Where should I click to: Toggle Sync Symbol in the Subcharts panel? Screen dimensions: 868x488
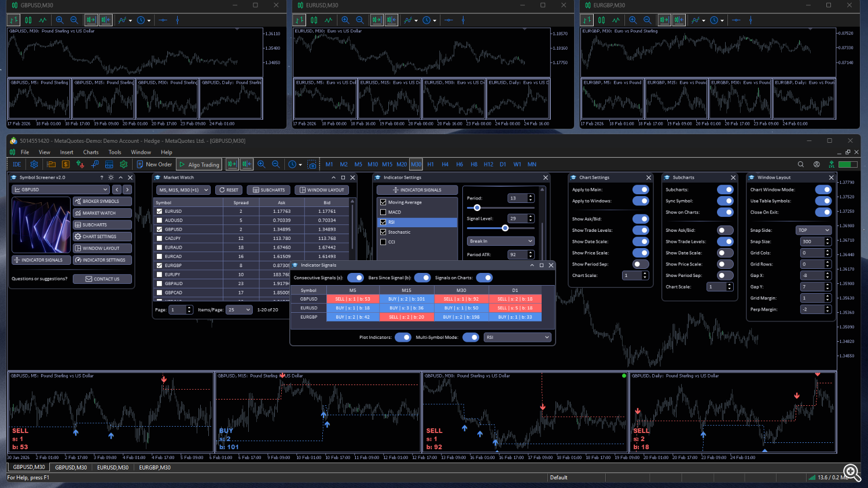(725, 201)
